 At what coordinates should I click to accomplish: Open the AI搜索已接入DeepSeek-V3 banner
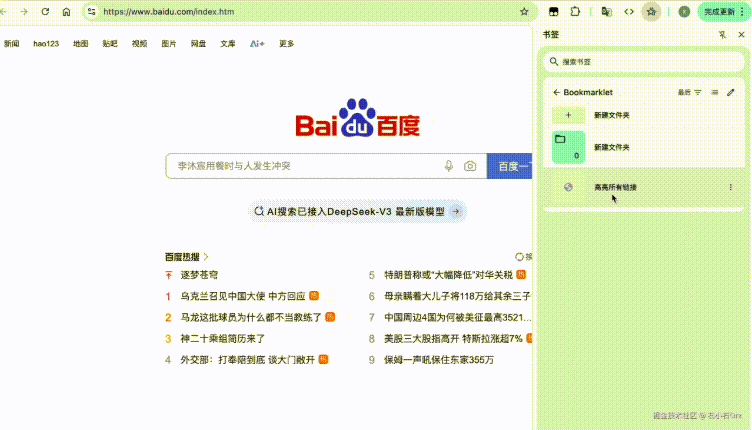[x=357, y=211]
